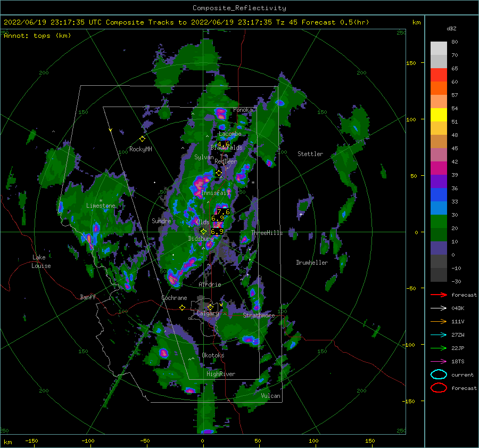Click the Drumheller town label

point(312,263)
